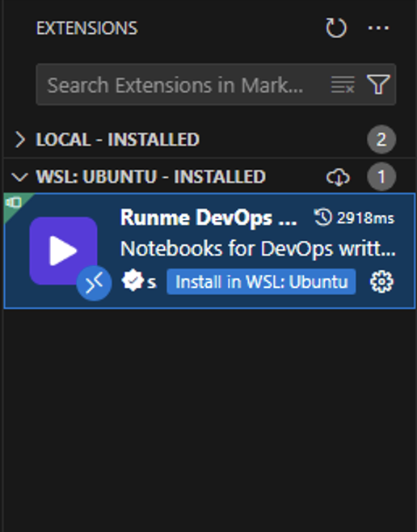Click the Runme purple play logo
Screen dimensions: 417x532
(63, 251)
